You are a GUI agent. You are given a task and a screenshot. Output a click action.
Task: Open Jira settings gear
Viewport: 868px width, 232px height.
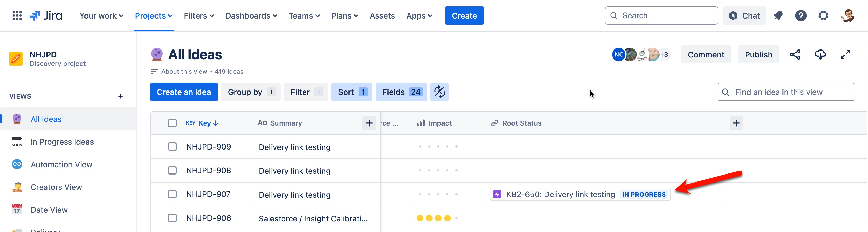pyautogui.click(x=824, y=15)
